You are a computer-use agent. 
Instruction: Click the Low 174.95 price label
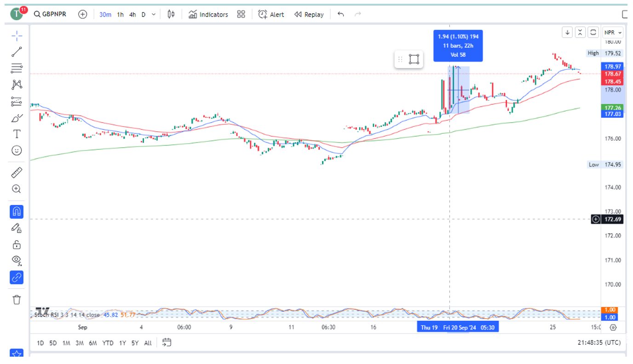click(605, 165)
